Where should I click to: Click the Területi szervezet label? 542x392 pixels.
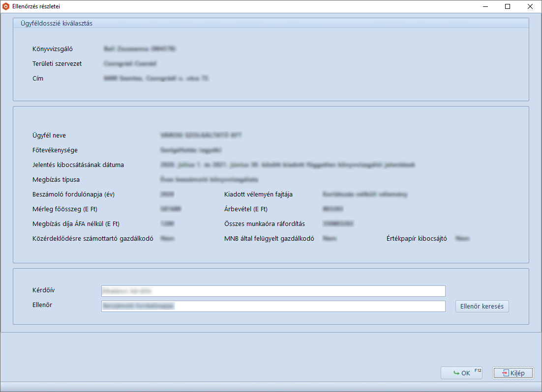[x=57, y=64]
